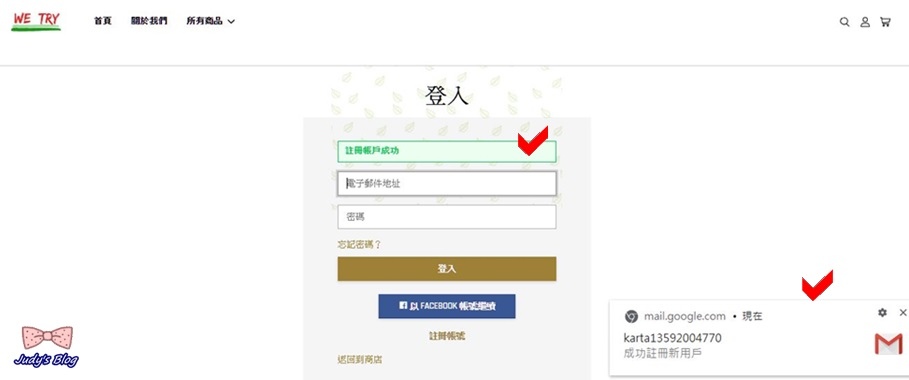
Task: Continue with the FACEBOOK login button
Action: pyautogui.click(x=447, y=306)
